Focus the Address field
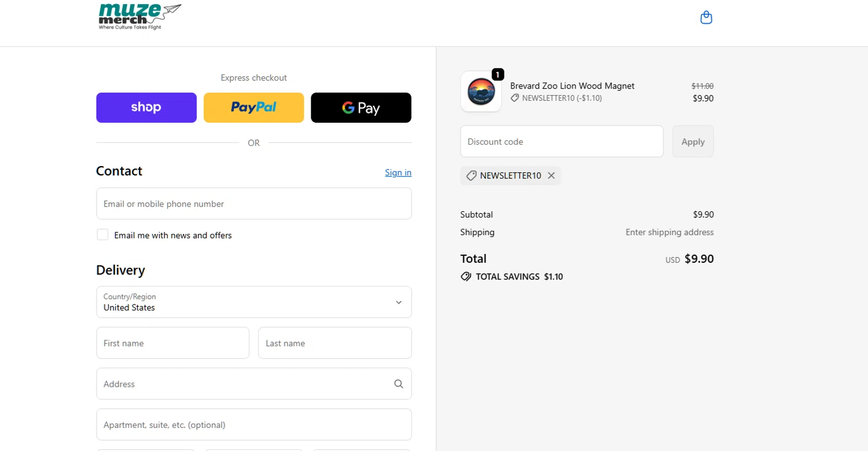The image size is (868, 451). tap(254, 384)
